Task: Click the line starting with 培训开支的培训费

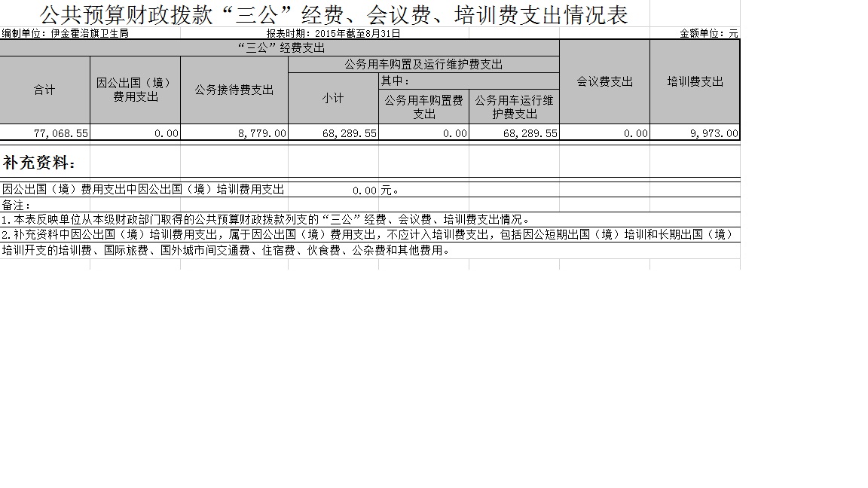Action: pyautogui.click(x=228, y=250)
